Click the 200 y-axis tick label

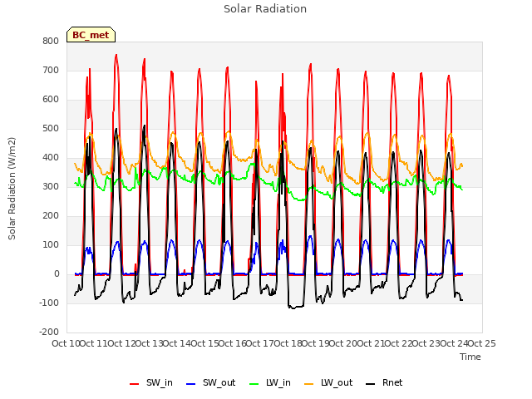[x=51, y=216]
